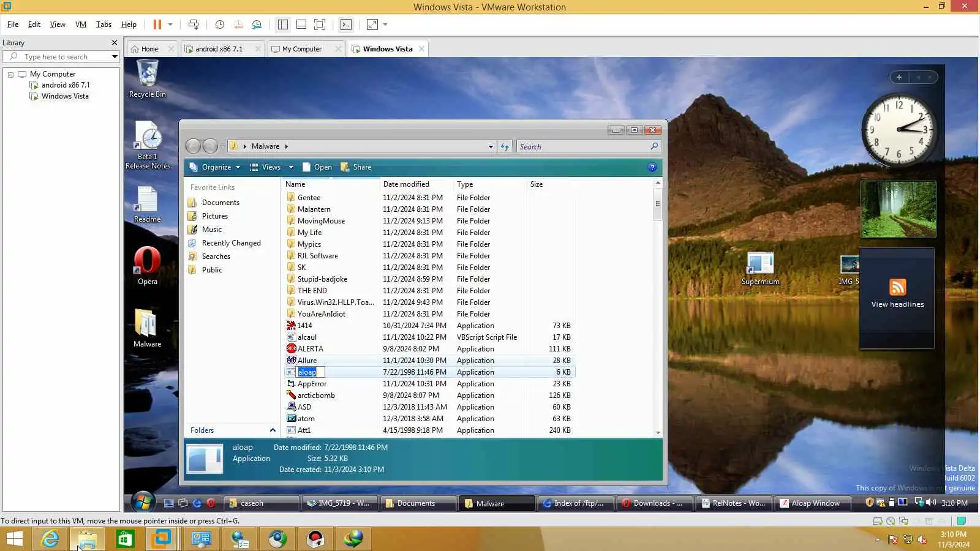The height and width of the screenshot is (551, 980).
Task: Open the VMware Edit menu
Action: tap(34, 24)
